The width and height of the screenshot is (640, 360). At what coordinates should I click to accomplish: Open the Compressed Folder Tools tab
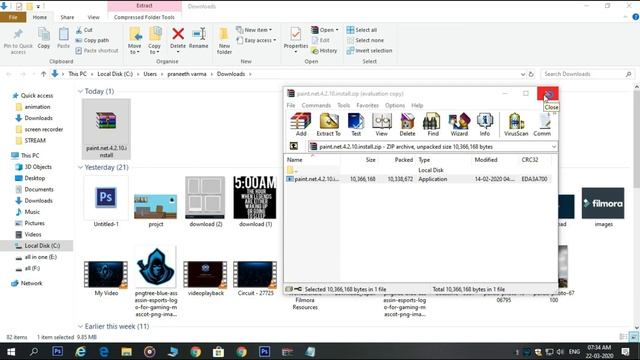point(144,17)
